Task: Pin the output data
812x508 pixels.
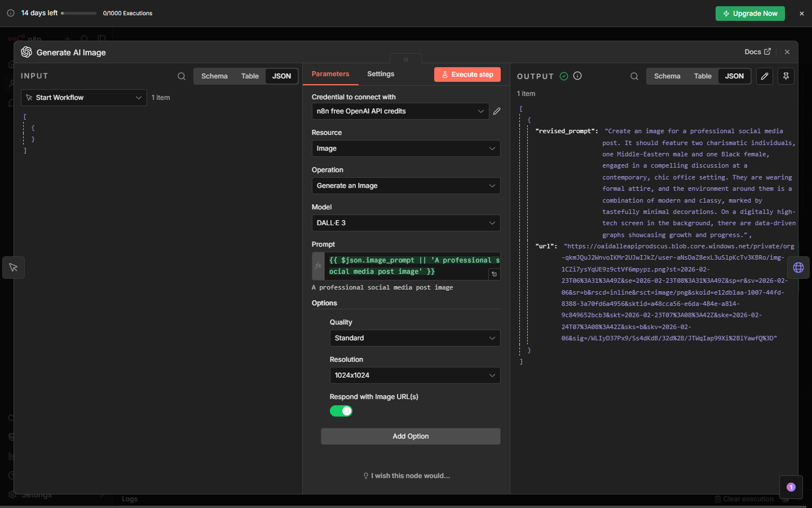Action: point(786,76)
